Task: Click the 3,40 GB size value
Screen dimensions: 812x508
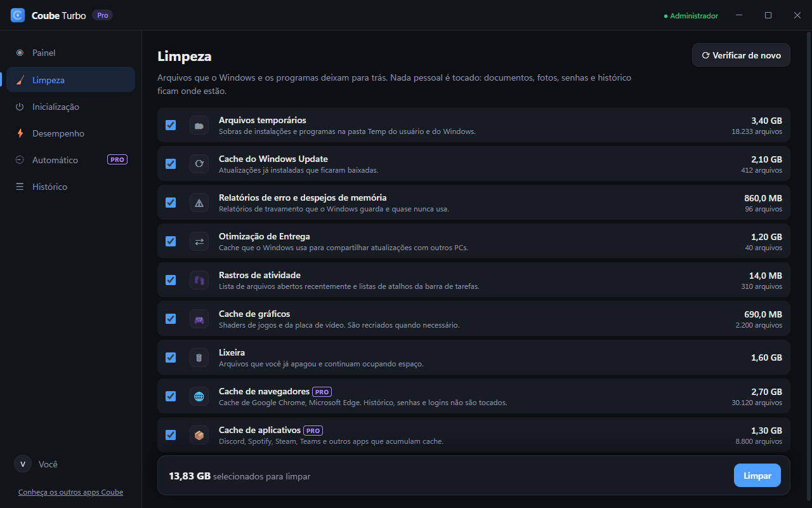Action: pyautogui.click(x=766, y=121)
